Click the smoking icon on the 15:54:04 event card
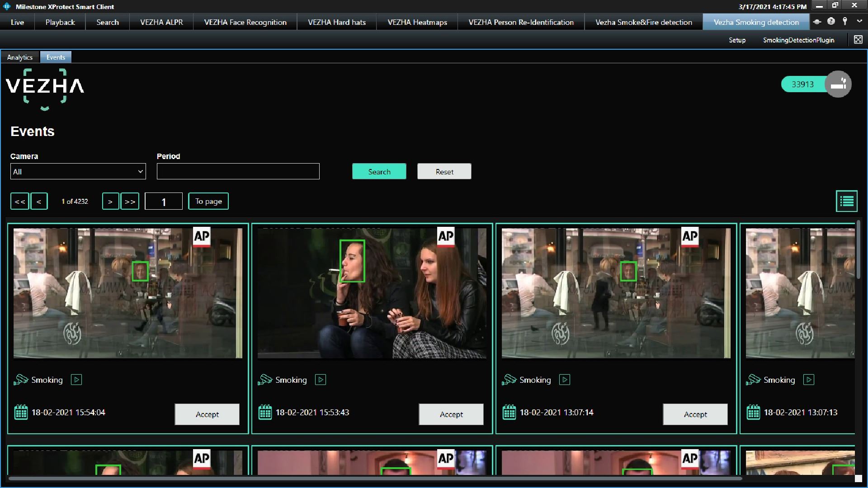The width and height of the screenshot is (868, 488). 21,380
